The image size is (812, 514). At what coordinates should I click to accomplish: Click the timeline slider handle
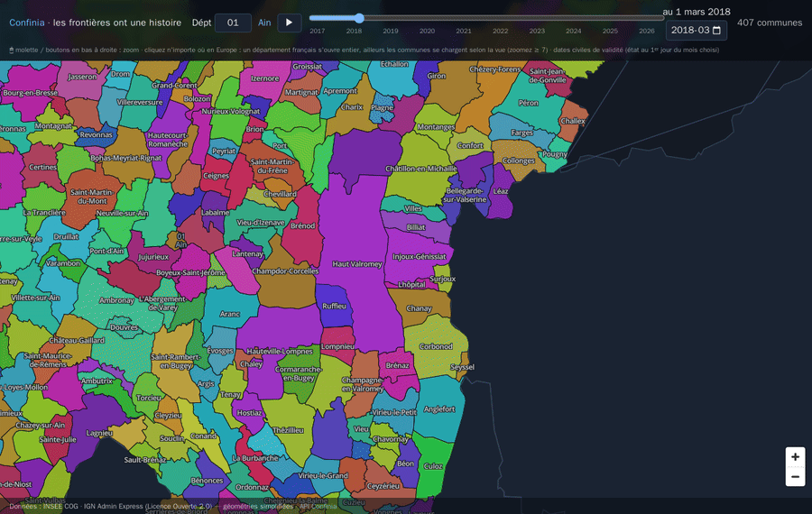[359, 18]
